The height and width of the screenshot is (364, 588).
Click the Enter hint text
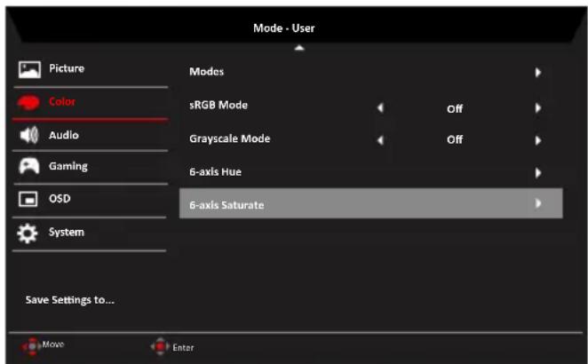(183, 348)
